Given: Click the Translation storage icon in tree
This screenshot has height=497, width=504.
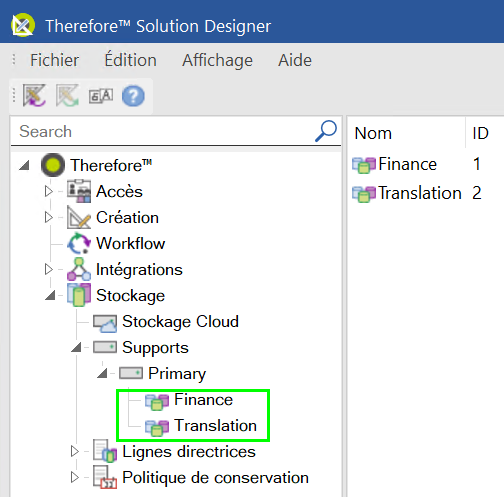Looking at the screenshot, I should coord(157,427).
